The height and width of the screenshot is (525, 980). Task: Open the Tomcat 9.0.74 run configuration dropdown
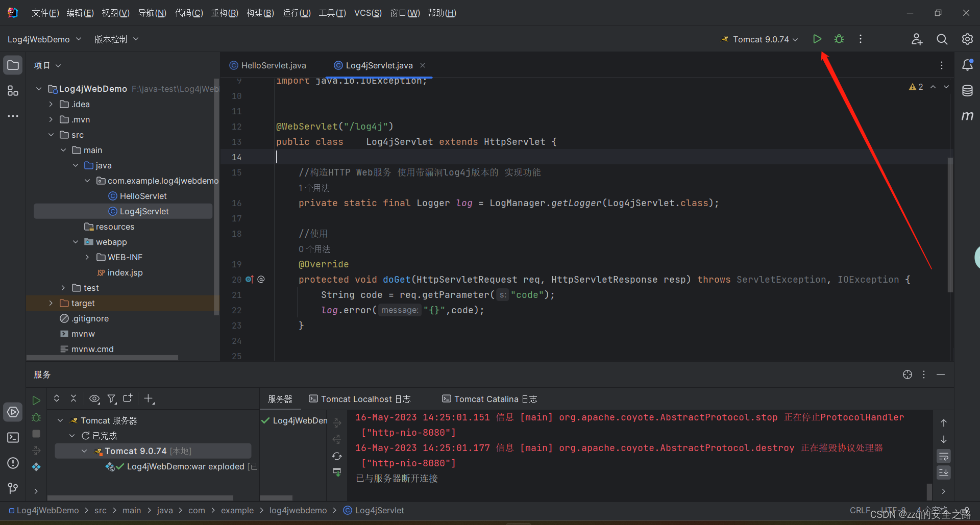[759, 39]
